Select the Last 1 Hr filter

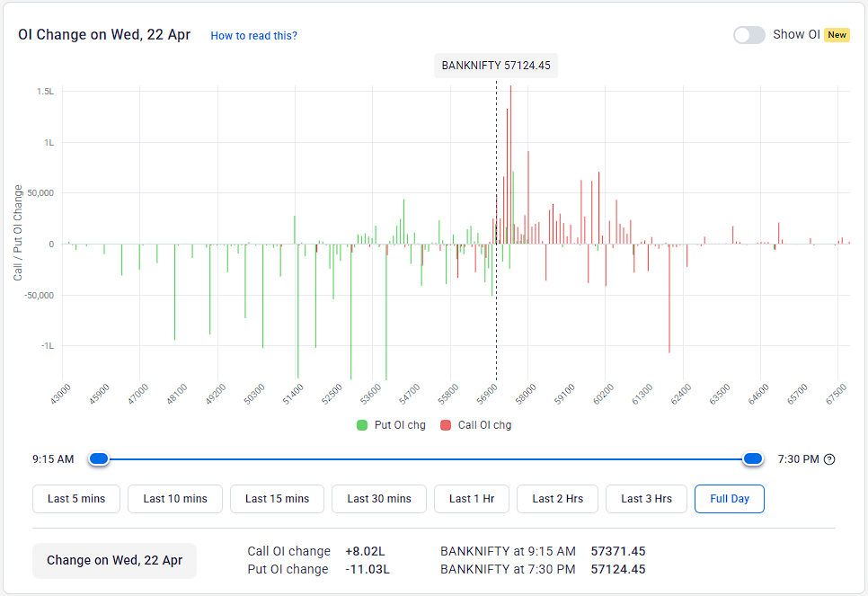tap(471, 498)
